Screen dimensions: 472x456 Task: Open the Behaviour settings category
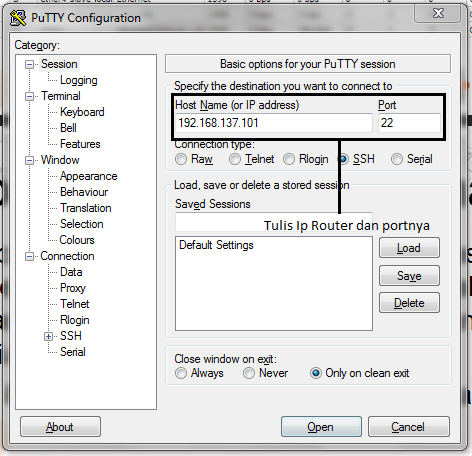pyautogui.click(x=84, y=192)
